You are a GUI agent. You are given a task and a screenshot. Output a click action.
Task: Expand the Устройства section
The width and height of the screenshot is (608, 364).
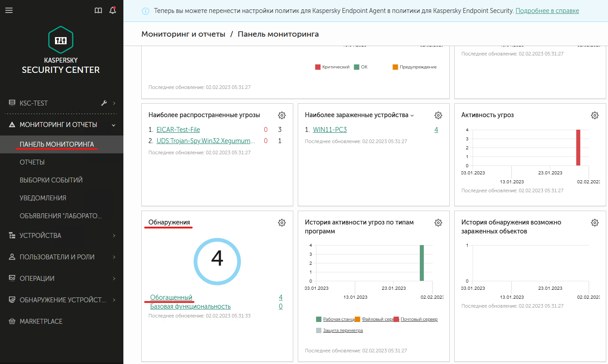click(x=62, y=235)
